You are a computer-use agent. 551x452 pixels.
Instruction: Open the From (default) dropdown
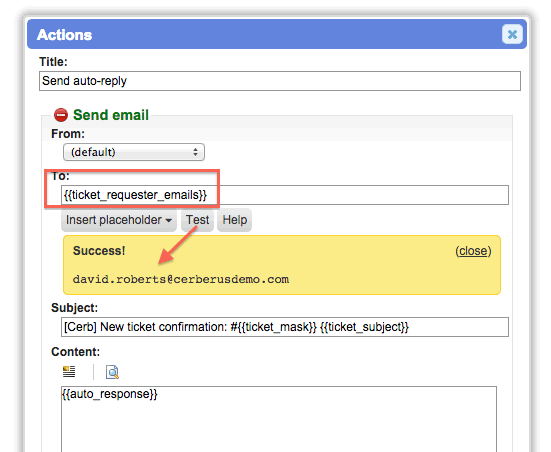134,152
